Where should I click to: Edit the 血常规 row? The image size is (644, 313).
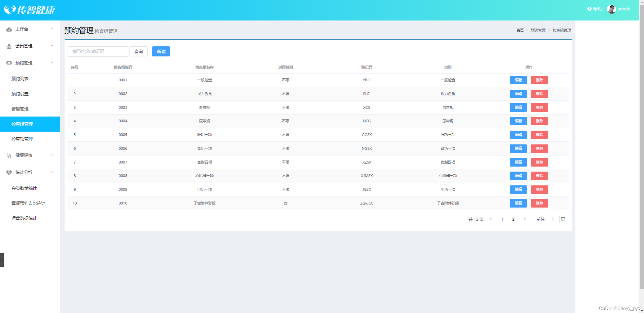tap(518, 107)
